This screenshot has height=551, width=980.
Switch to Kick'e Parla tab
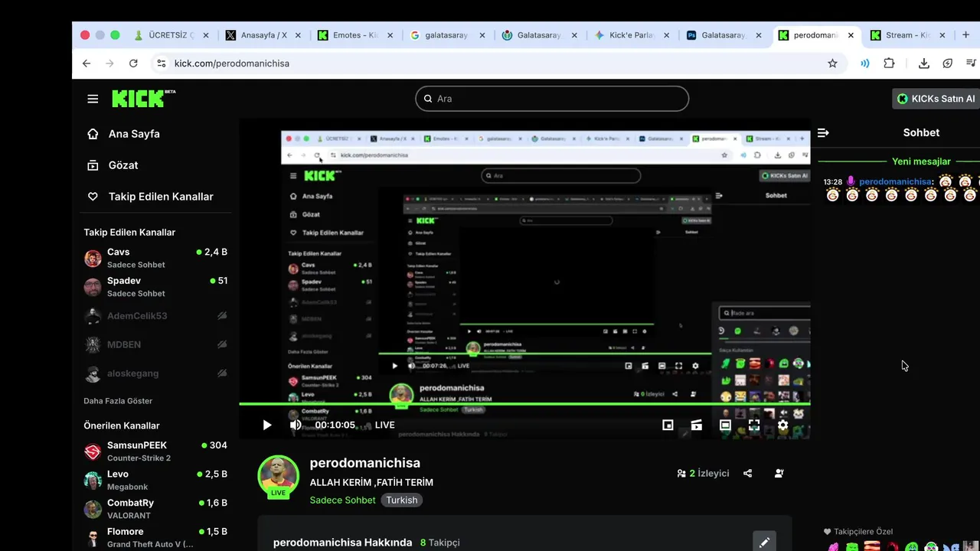tap(631, 35)
